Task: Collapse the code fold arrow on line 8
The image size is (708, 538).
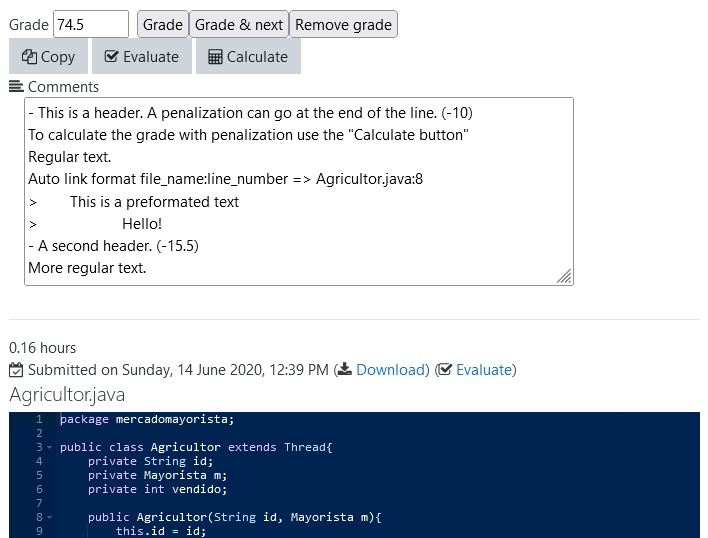Action: tap(50, 518)
